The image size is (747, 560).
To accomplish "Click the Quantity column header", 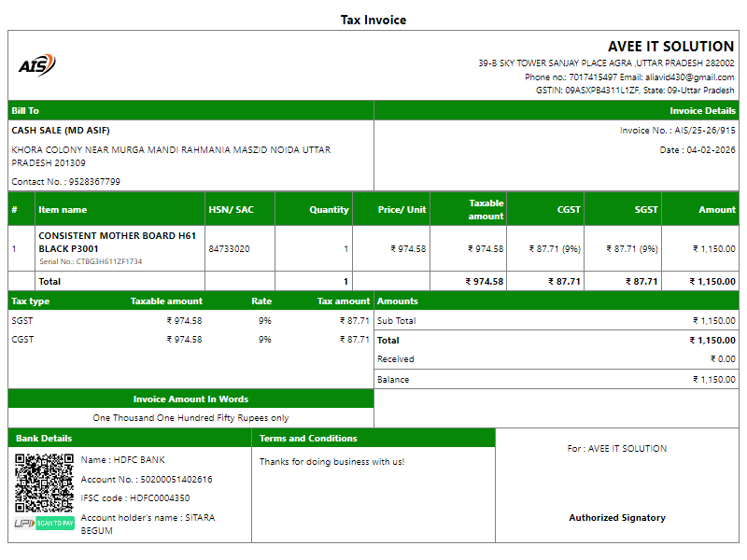I will pyautogui.click(x=329, y=210).
